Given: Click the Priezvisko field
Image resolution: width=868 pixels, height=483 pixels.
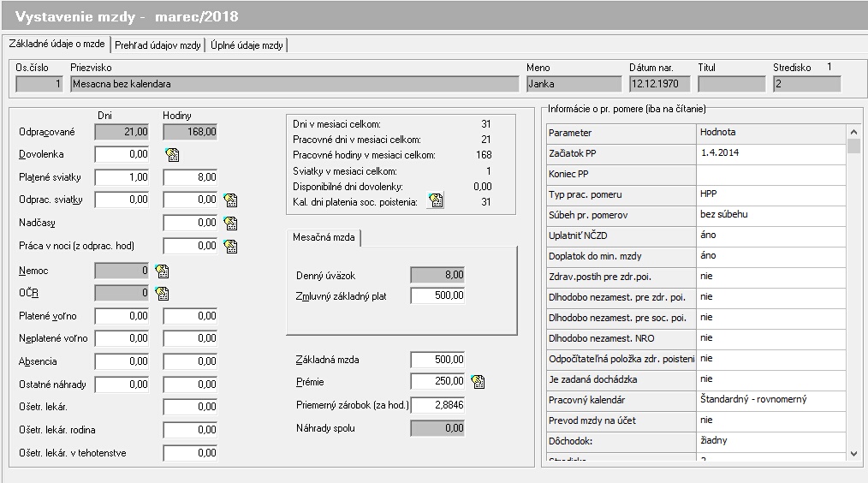Looking at the screenshot, I should pos(294,84).
